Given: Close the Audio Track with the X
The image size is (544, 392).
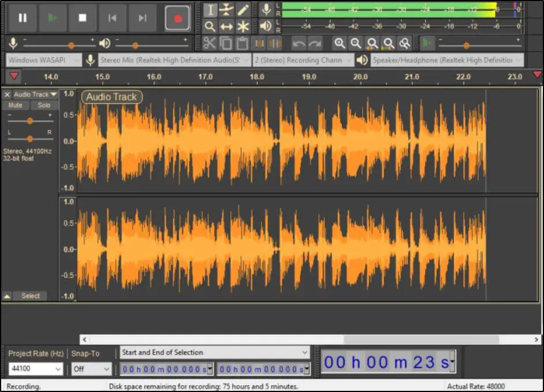Looking at the screenshot, I should pyautogui.click(x=7, y=94).
